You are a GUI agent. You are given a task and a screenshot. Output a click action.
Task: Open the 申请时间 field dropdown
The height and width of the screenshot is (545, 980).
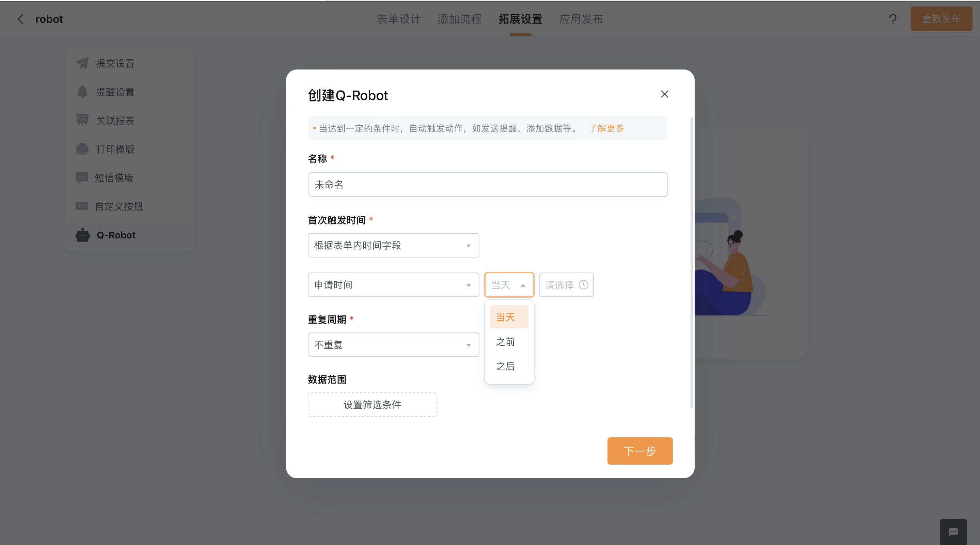(393, 285)
